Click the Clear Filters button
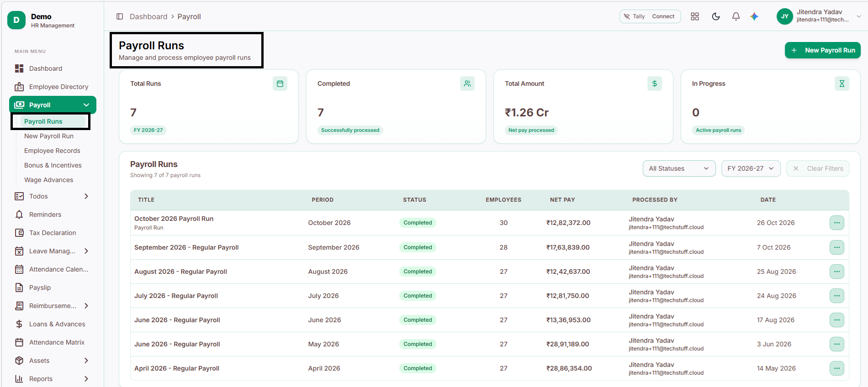This screenshot has width=868, height=387. [817, 168]
